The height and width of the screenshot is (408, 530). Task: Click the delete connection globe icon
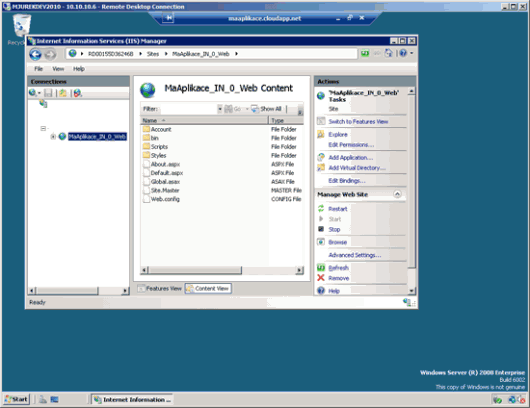pyautogui.click(x=77, y=93)
